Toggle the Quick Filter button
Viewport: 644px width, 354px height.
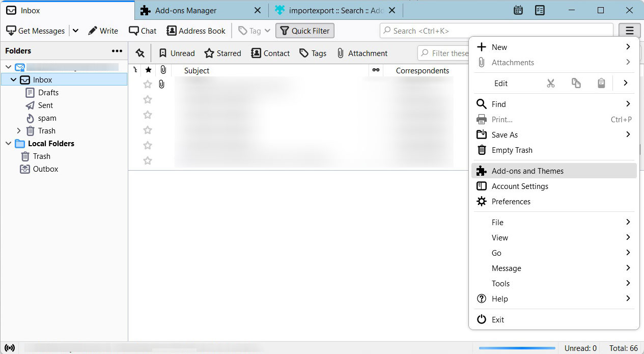pos(305,31)
